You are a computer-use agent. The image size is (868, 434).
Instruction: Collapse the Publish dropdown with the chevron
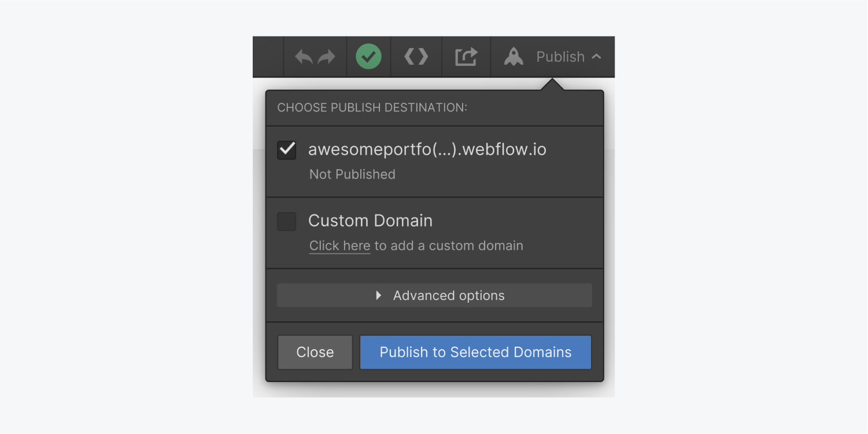pos(596,56)
